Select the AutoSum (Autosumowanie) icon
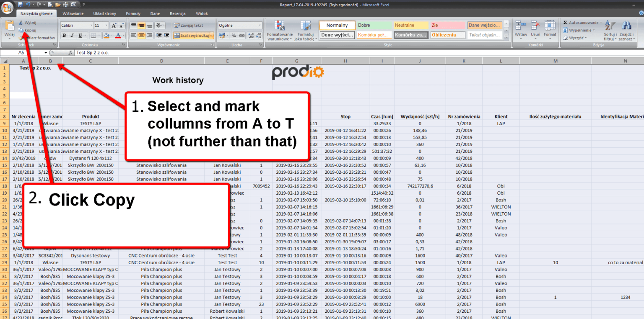This screenshot has height=319, width=644. click(x=581, y=23)
